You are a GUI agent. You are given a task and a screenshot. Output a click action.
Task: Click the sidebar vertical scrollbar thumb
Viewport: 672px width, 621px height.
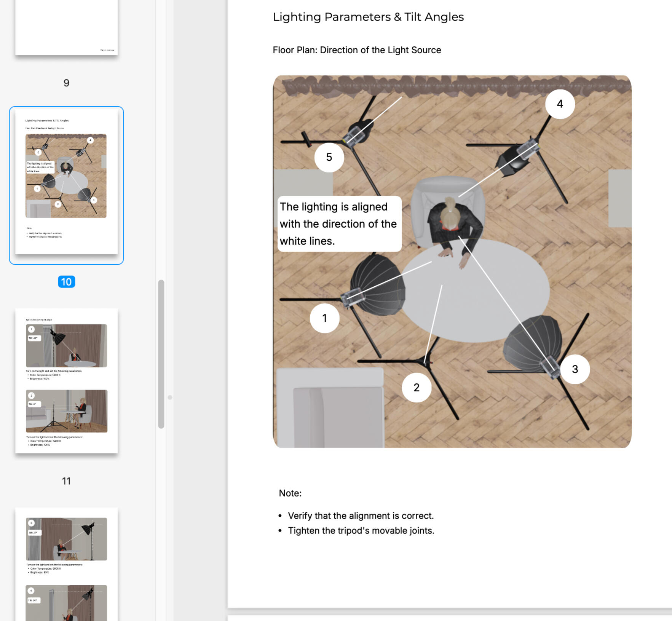pos(161,354)
